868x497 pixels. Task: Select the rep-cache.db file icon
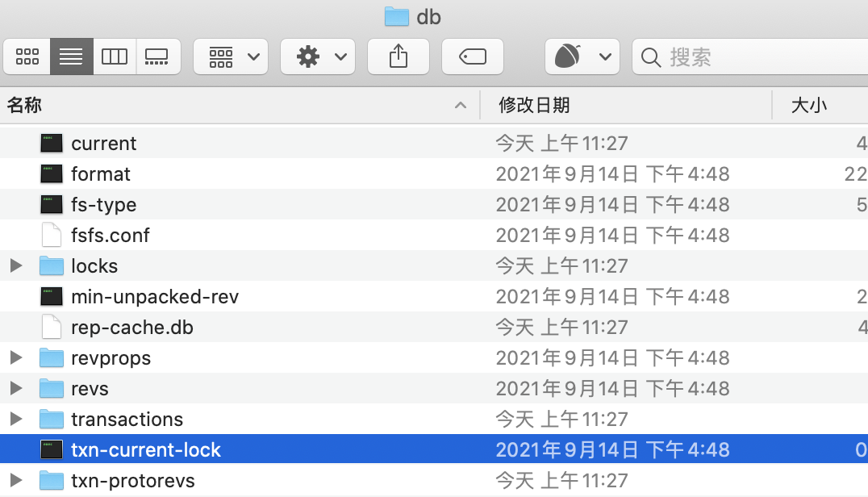(x=52, y=327)
